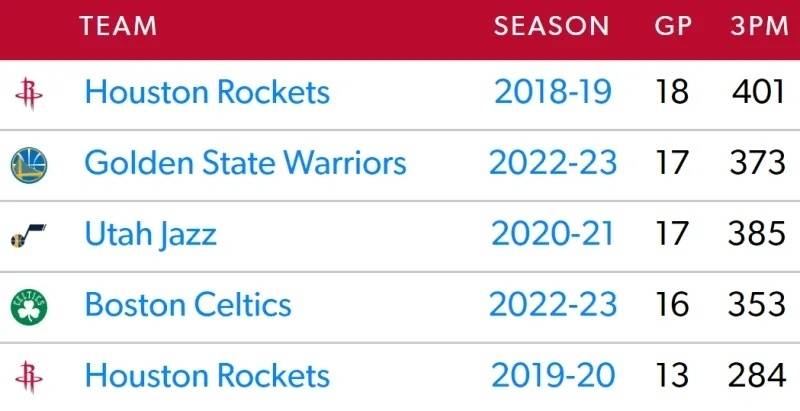This screenshot has width=800, height=411.
Task: Click the 401 three-pointers value cell
Action: (x=758, y=92)
